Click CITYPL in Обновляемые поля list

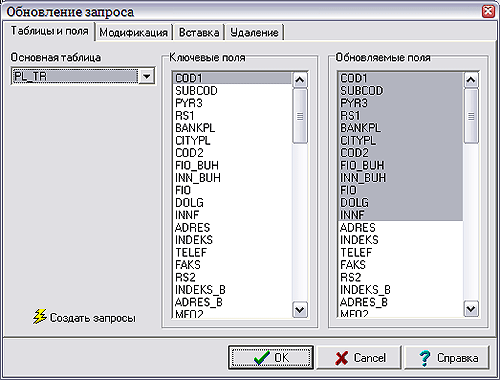(x=401, y=140)
